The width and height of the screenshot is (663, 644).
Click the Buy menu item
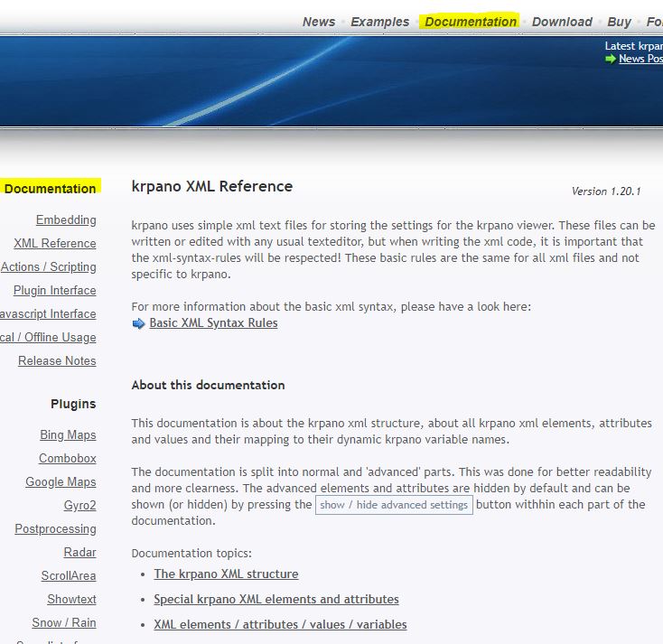(619, 22)
